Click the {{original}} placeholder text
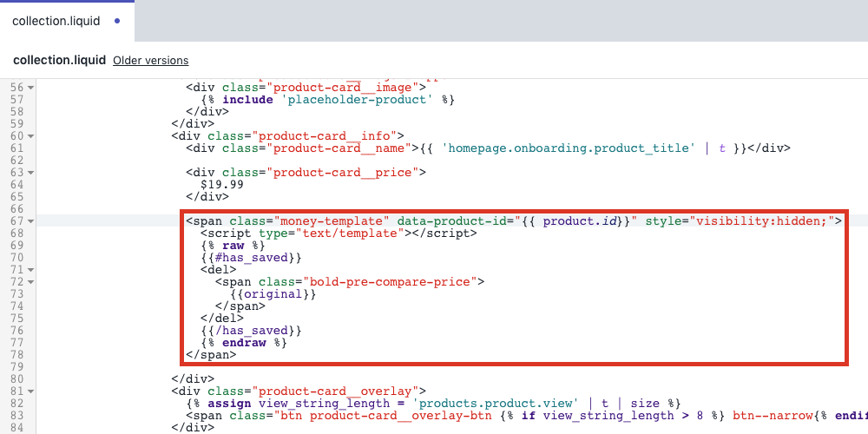Image resolution: width=868 pixels, height=434 pixels. click(x=273, y=294)
